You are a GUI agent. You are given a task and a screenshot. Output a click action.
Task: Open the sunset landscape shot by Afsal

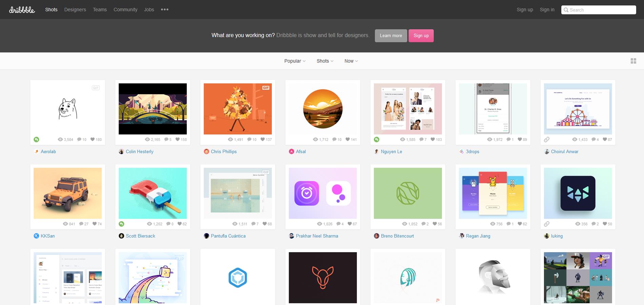click(x=323, y=109)
